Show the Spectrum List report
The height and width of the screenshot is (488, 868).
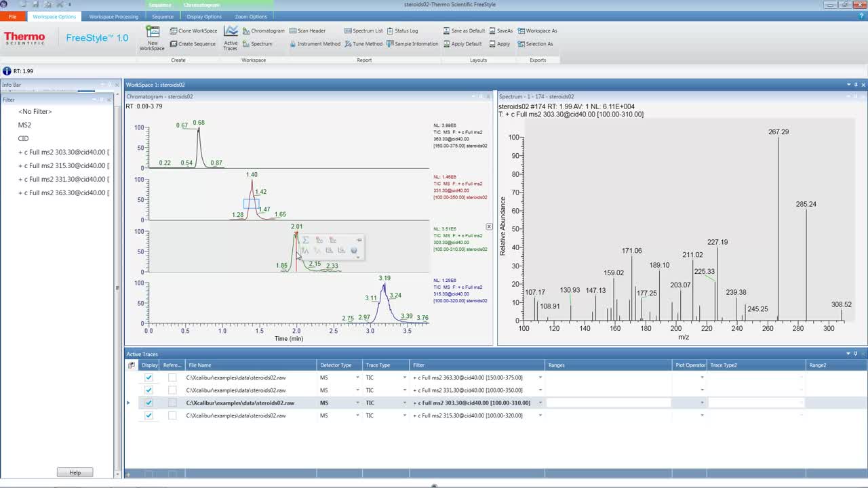[x=363, y=30]
